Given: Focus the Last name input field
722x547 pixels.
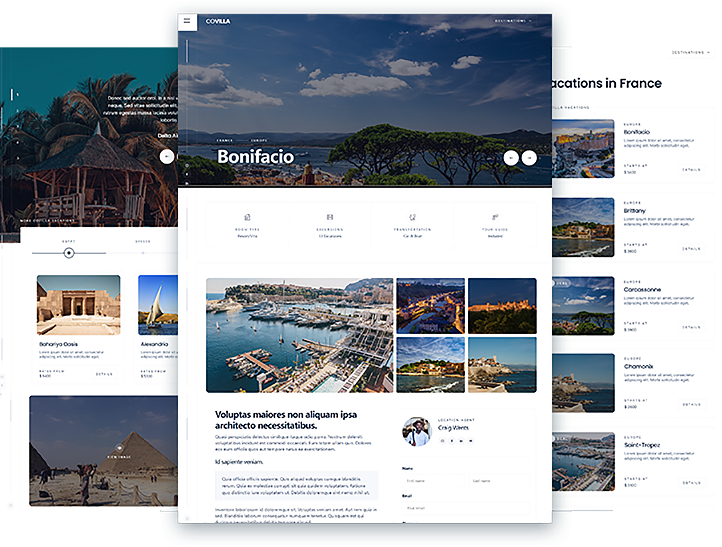Looking at the screenshot, I should point(499,481).
